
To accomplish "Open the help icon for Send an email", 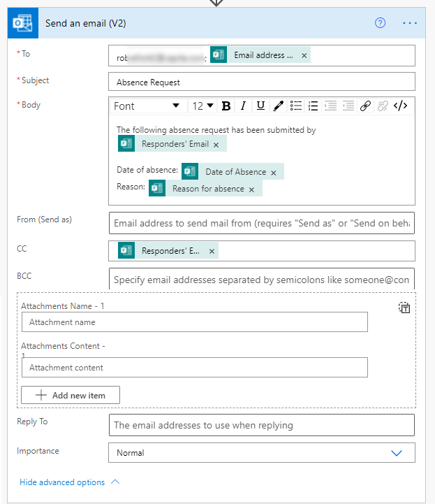I will coord(380,23).
